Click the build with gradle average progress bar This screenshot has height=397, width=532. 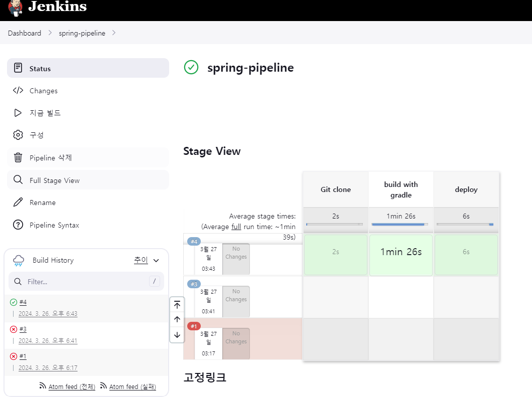click(x=400, y=224)
